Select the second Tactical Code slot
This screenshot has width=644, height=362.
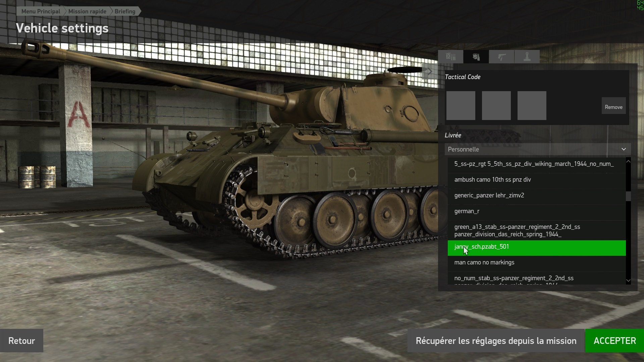496,106
